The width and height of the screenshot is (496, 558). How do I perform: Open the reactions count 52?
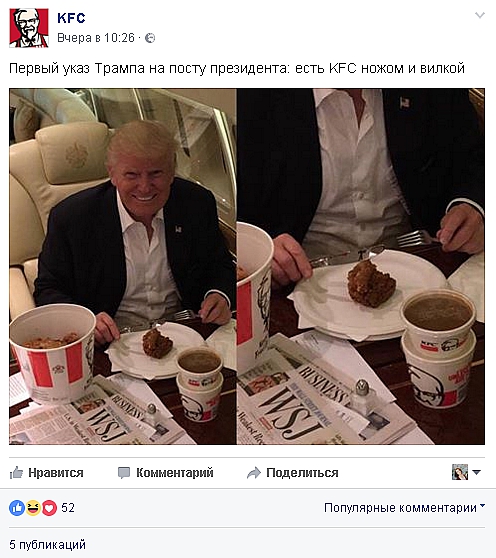coord(68,508)
